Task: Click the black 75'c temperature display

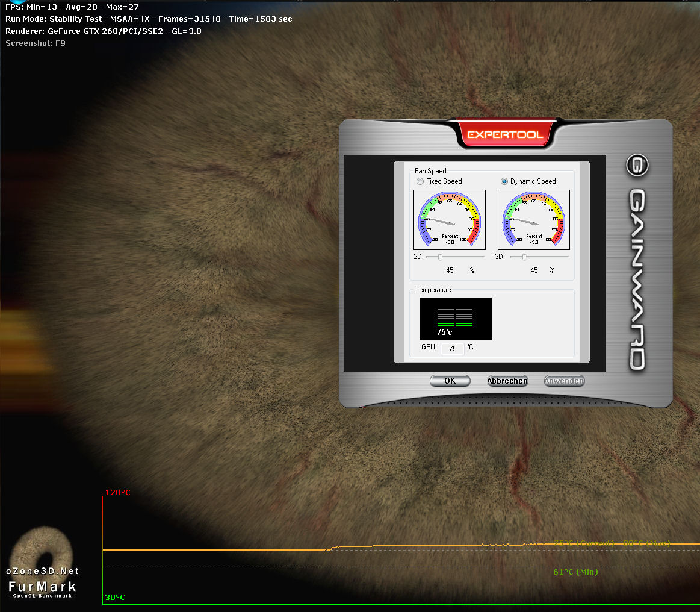Action: coord(456,319)
